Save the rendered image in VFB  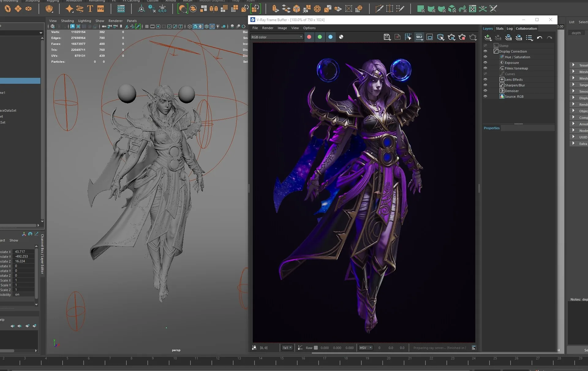tap(387, 37)
